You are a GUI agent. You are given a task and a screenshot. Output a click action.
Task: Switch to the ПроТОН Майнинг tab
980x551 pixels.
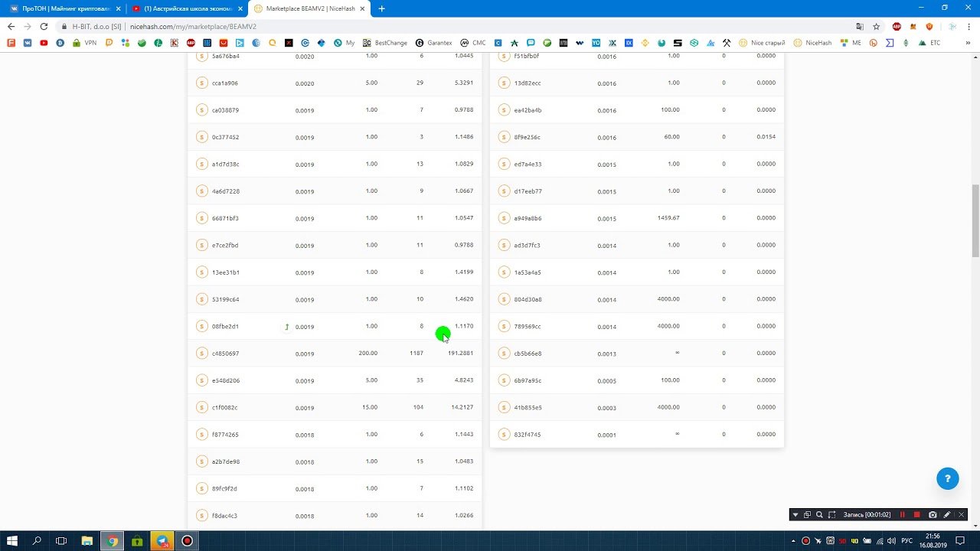click(x=64, y=8)
